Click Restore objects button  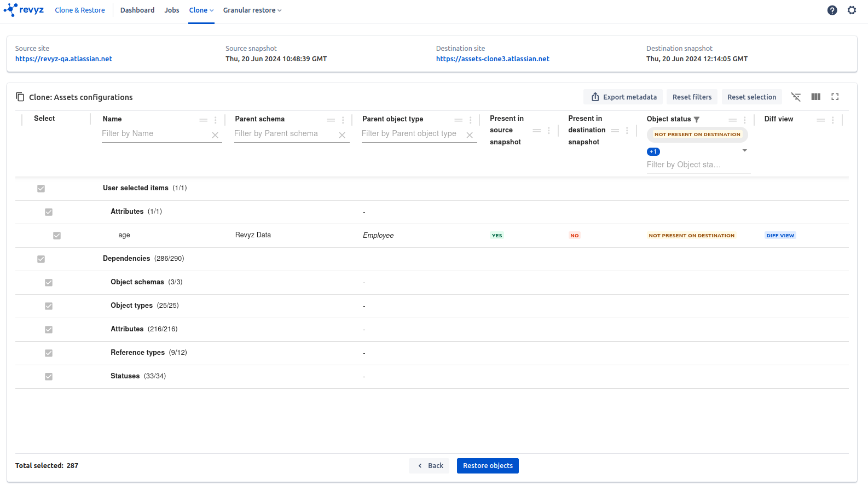[x=488, y=466]
